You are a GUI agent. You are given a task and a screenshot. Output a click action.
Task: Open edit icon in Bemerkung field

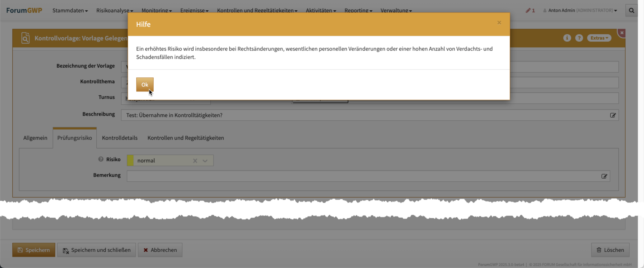pyautogui.click(x=604, y=176)
